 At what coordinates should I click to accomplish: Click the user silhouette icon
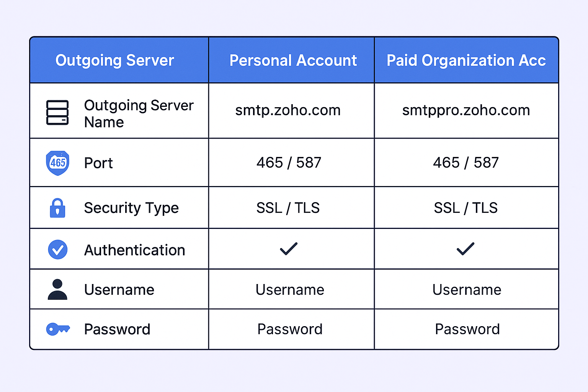[x=57, y=289]
